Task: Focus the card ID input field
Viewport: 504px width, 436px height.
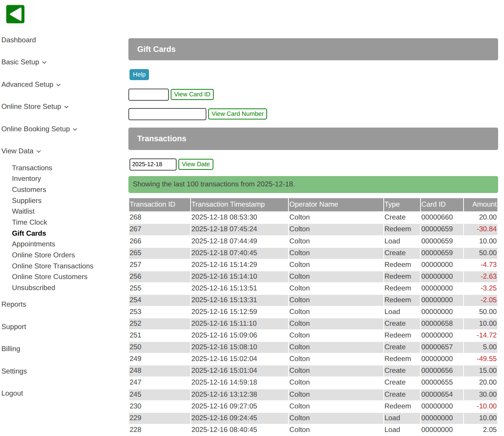Action: [149, 94]
